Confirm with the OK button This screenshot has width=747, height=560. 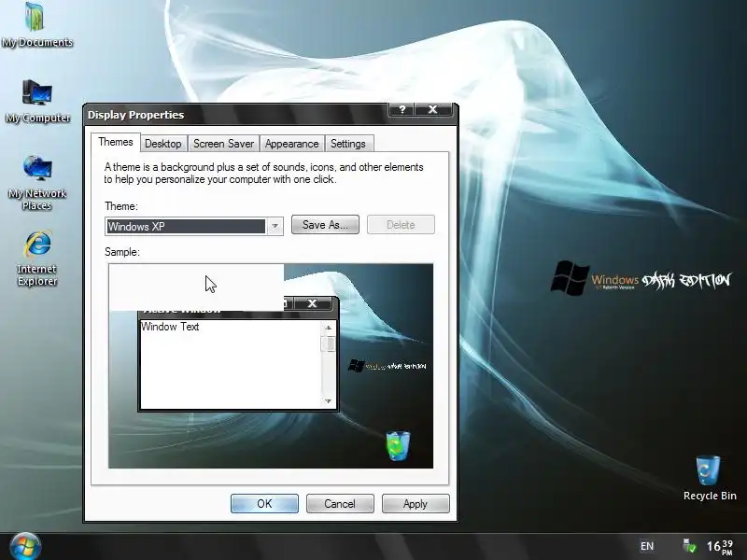264,504
